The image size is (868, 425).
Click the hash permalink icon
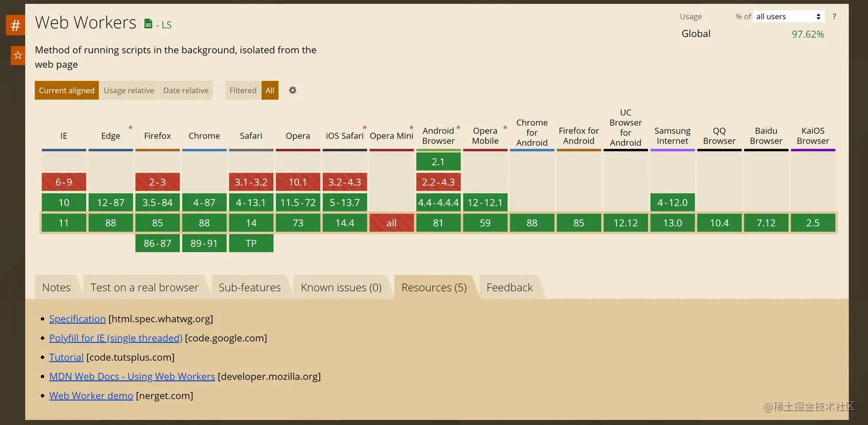pos(15,25)
